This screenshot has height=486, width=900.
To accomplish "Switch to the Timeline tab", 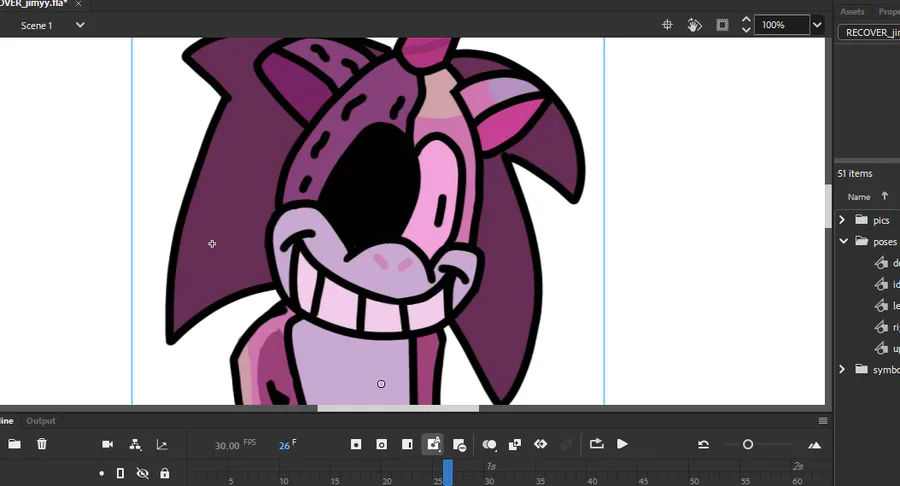I will tap(7, 421).
